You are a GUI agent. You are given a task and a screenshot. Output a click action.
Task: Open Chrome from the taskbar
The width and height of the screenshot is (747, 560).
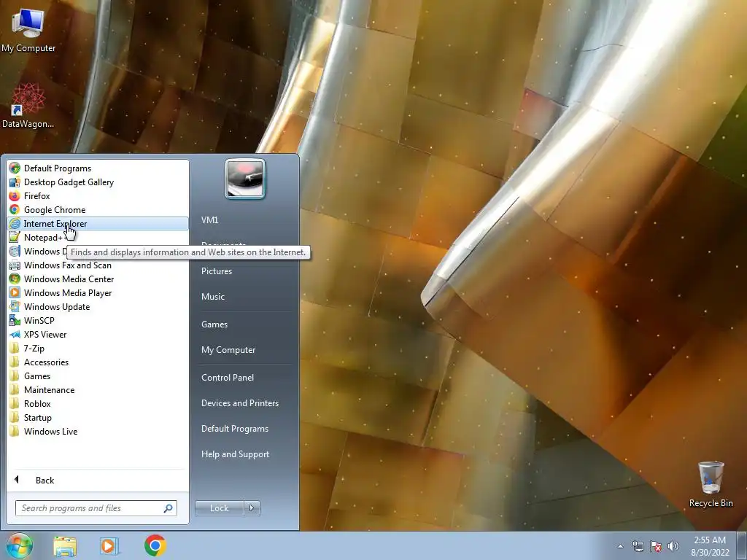click(155, 545)
